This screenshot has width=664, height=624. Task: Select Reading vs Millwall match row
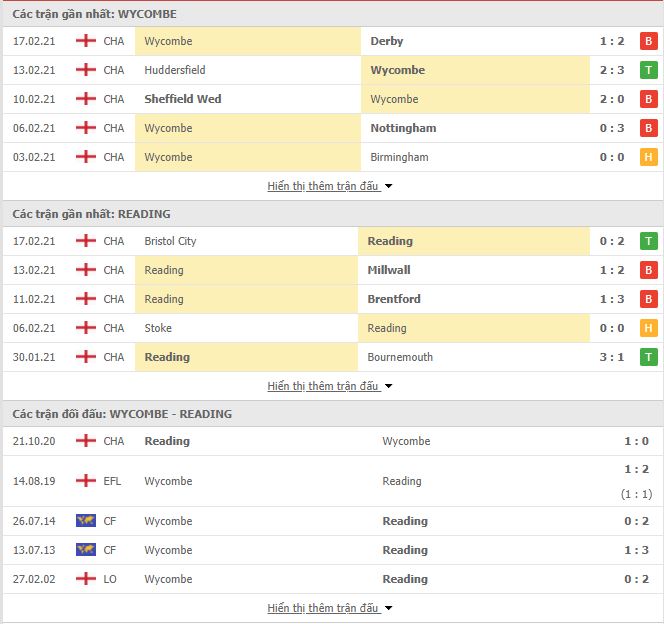[x=332, y=270]
